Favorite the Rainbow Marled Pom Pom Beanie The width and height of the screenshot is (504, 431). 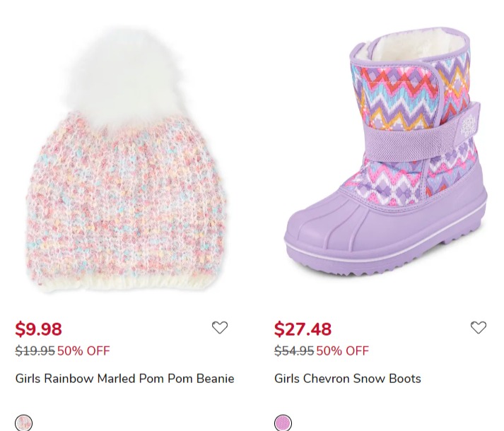[220, 328]
